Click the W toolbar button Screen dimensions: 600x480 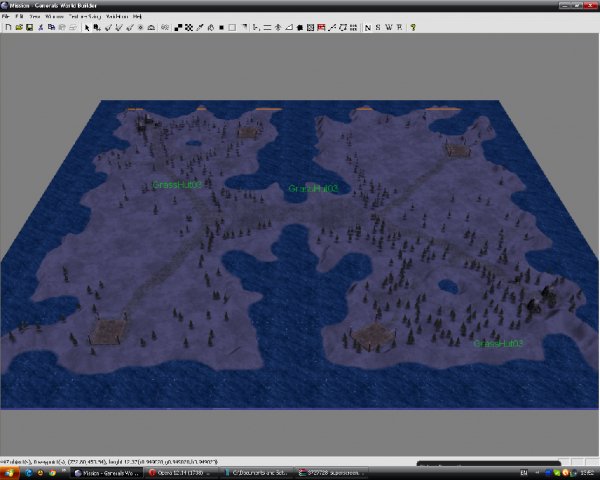[x=389, y=27]
